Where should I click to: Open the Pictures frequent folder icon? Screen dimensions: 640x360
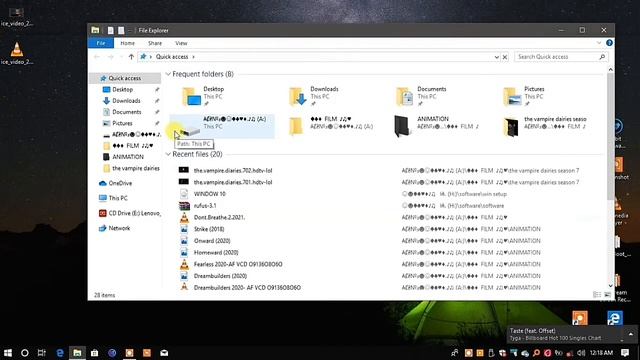pyautogui.click(x=512, y=97)
